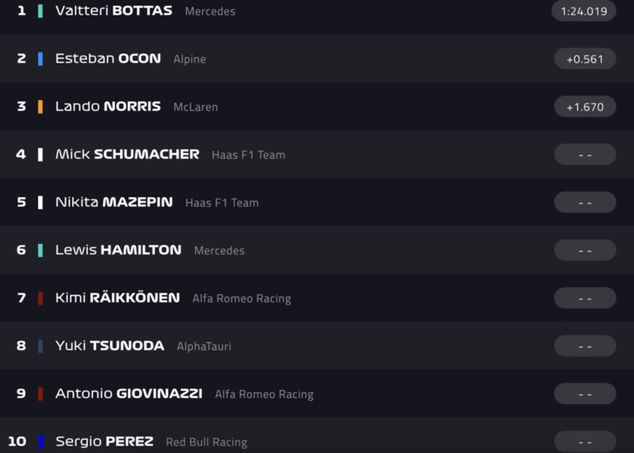Click McLaren orange color bar beside Norris
Viewport: 634px width, 453px height.
coord(40,107)
